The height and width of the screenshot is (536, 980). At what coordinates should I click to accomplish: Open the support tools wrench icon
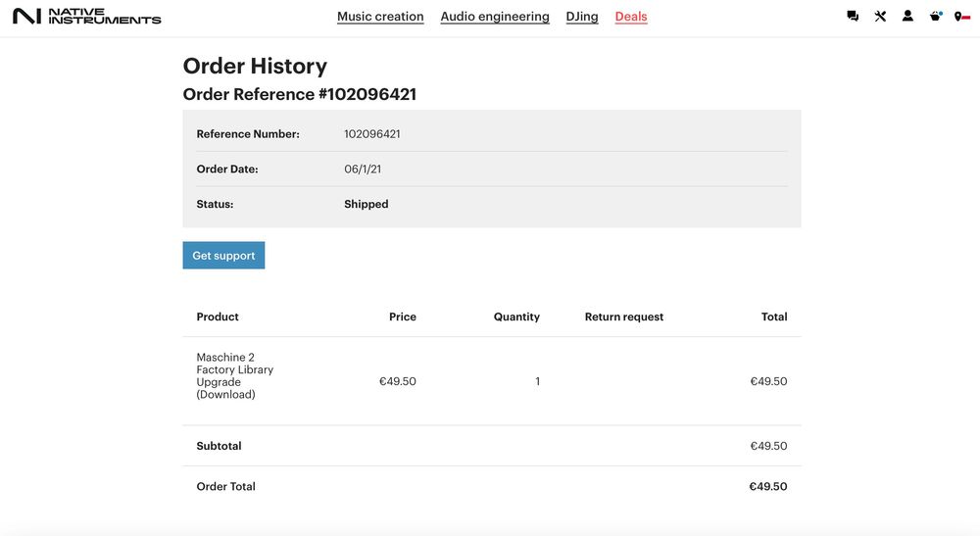[x=880, y=17]
